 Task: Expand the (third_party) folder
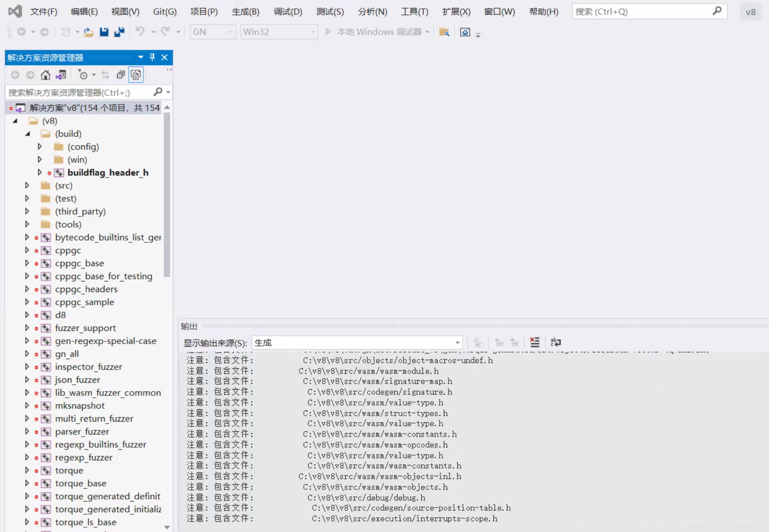27,211
